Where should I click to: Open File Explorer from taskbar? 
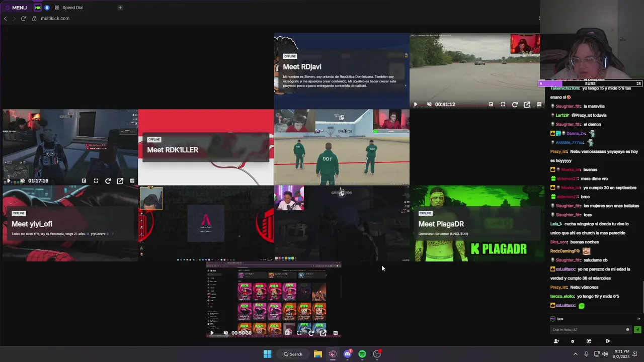tap(318, 354)
